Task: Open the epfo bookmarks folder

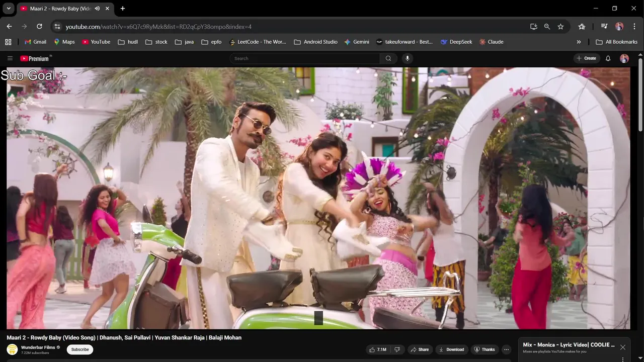Action: click(211, 42)
